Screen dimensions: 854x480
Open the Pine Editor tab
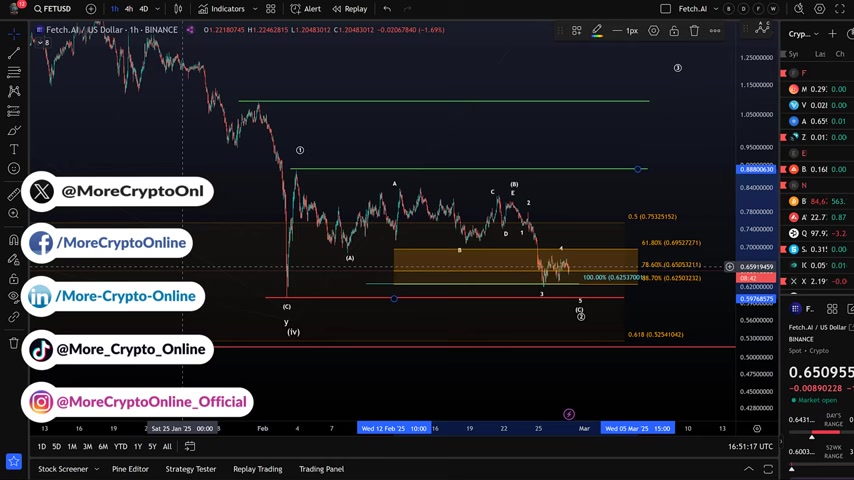pos(130,469)
